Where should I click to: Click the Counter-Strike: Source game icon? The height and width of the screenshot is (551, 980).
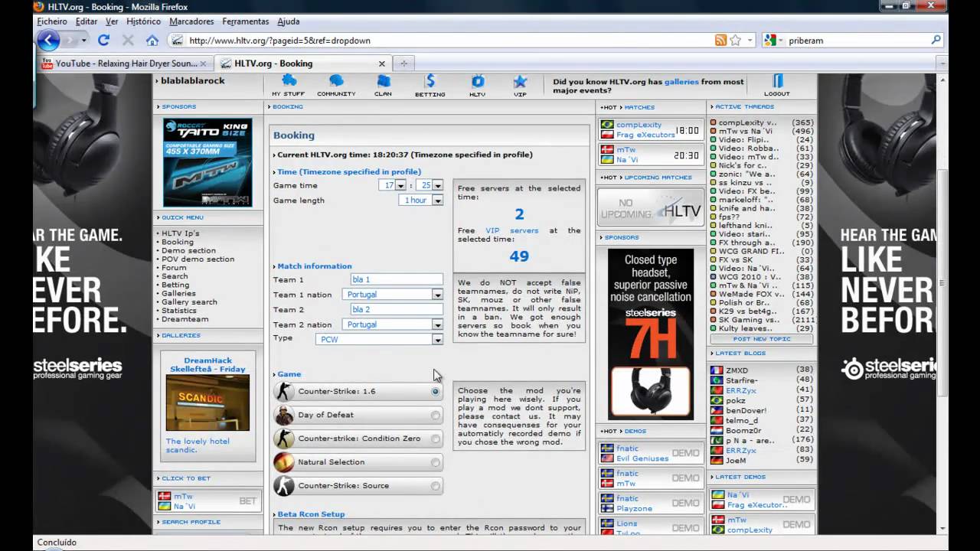click(284, 485)
